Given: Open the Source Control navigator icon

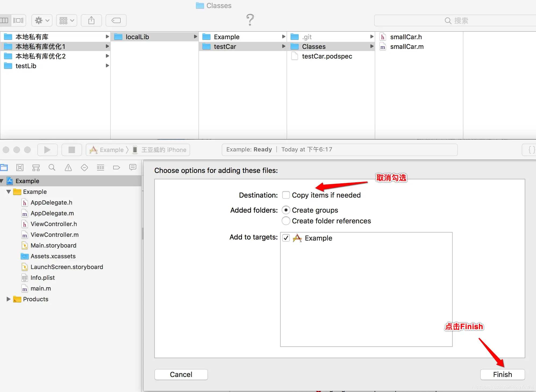Looking at the screenshot, I should coord(20,168).
